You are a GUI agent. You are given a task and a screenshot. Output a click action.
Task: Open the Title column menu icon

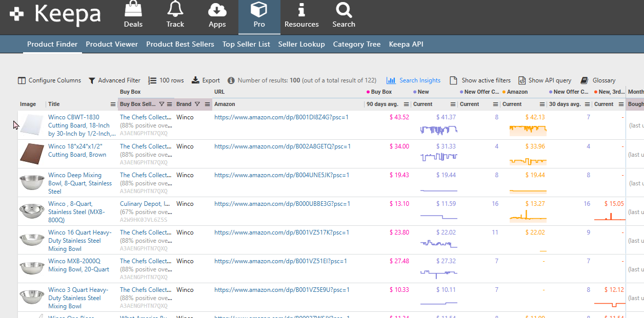pyautogui.click(x=113, y=104)
